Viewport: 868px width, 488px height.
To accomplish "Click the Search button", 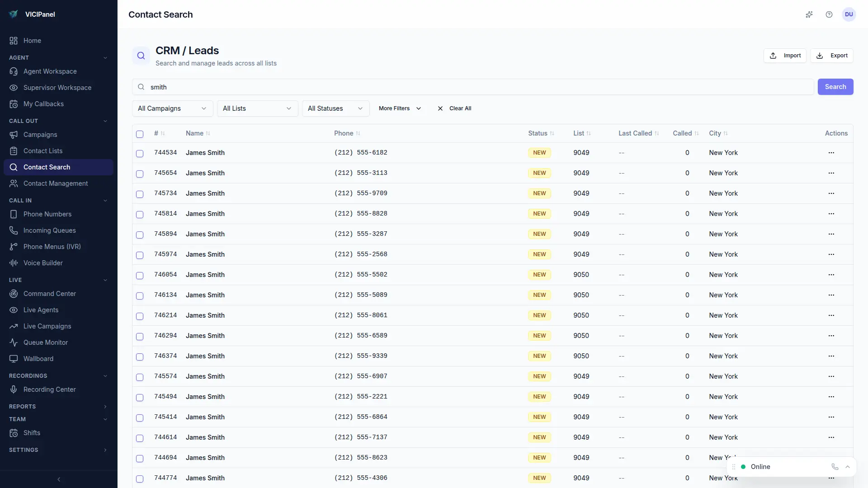I will [x=835, y=86].
